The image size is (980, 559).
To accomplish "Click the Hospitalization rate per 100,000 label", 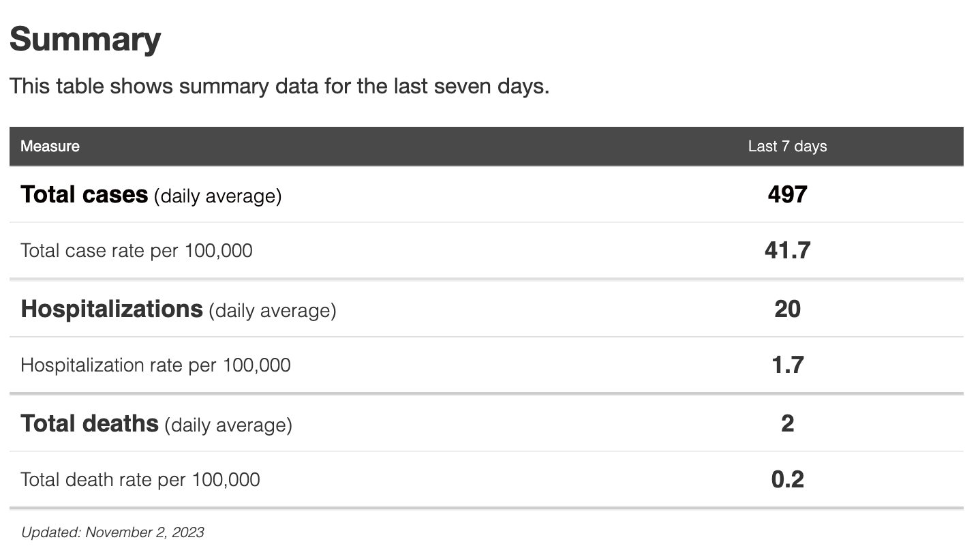I will click(x=155, y=365).
